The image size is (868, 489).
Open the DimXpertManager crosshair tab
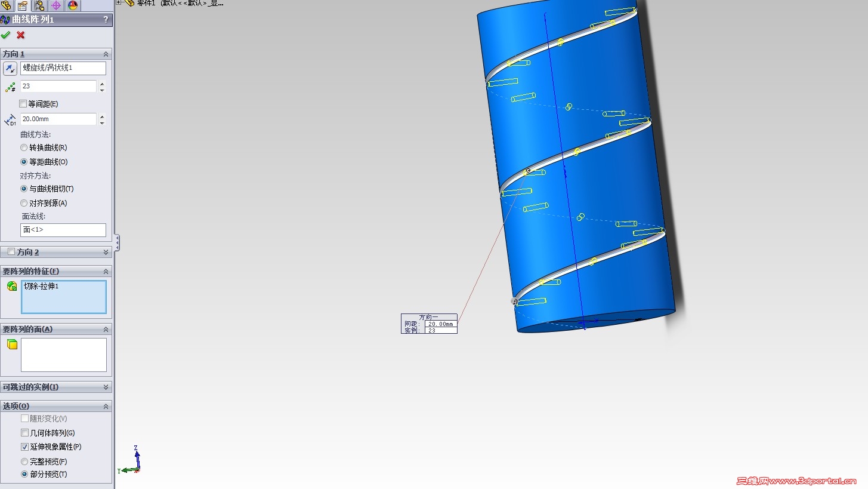click(56, 6)
